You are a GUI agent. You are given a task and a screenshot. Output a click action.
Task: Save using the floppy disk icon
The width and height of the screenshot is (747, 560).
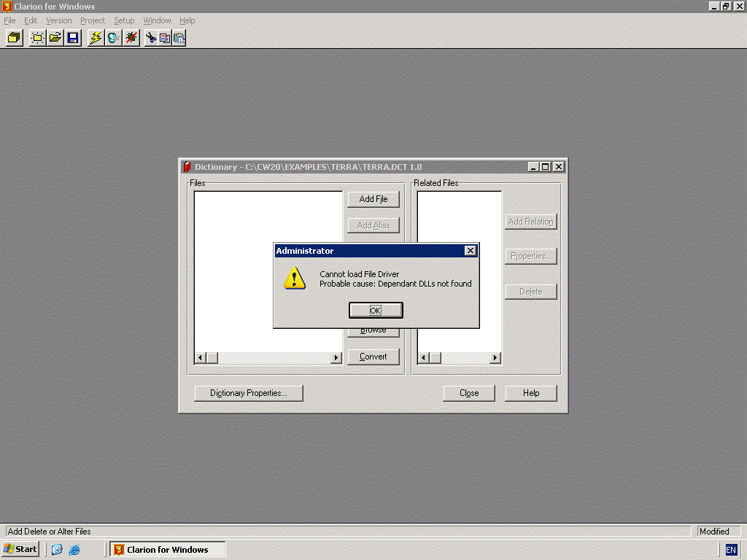[73, 38]
